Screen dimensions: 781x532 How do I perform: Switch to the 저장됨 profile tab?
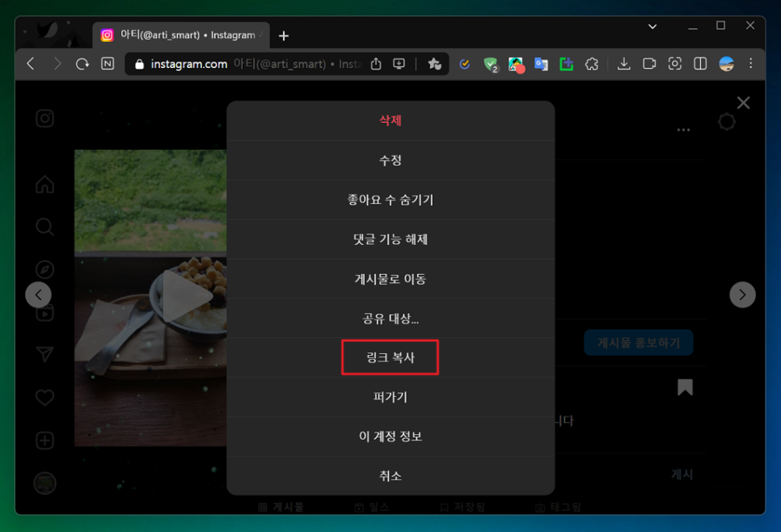[x=462, y=507]
